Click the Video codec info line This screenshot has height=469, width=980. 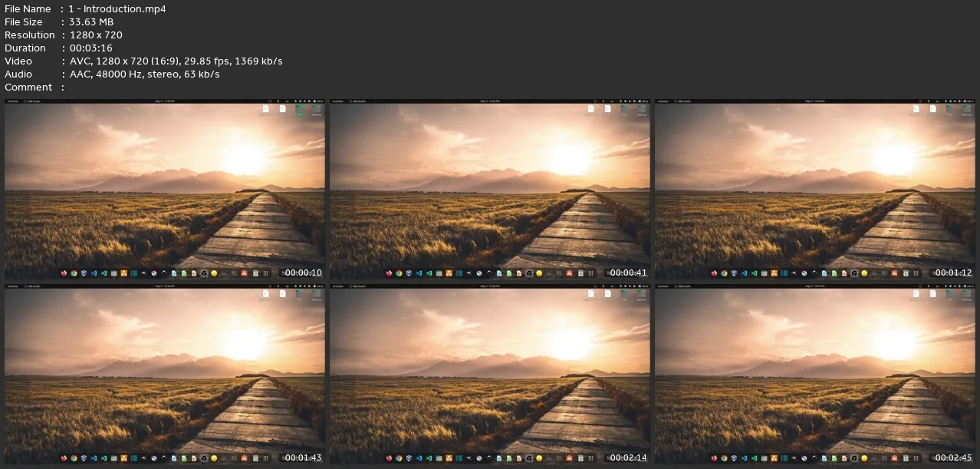[x=176, y=61]
